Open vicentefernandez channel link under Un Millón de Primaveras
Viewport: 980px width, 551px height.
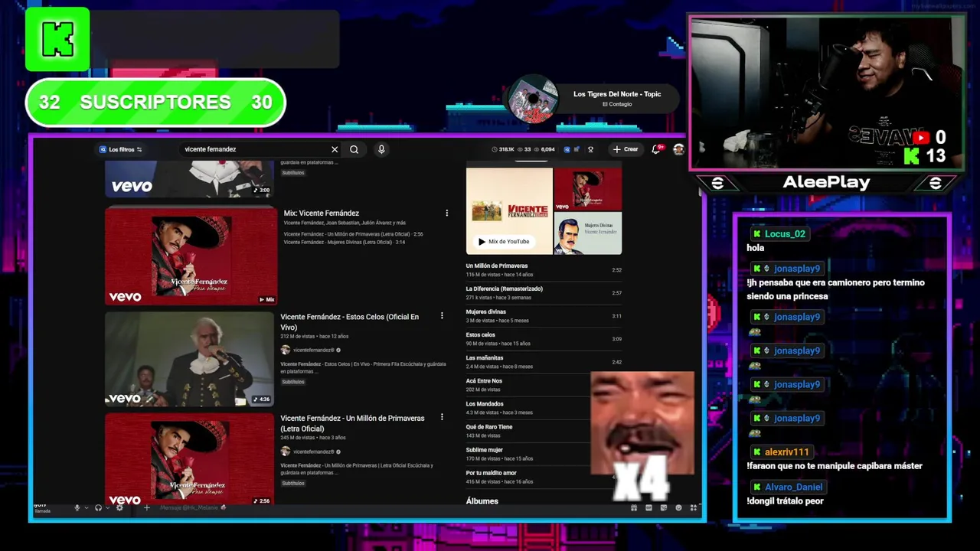click(x=313, y=452)
